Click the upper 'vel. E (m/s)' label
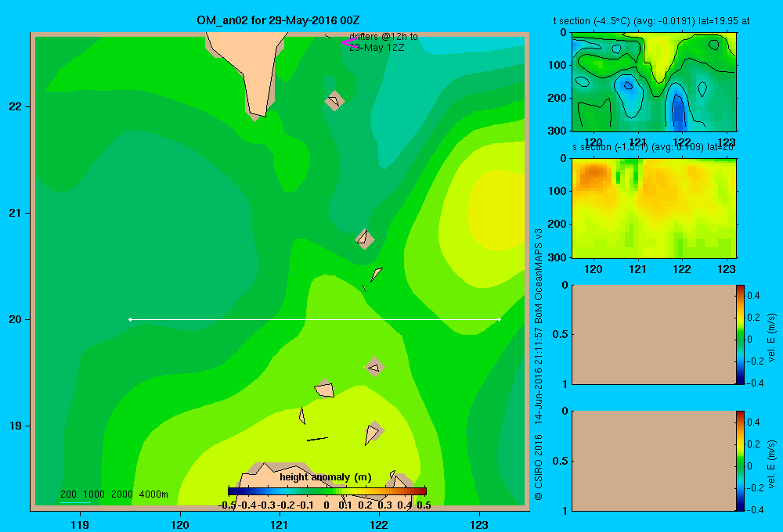783x532 pixels. (x=771, y=337)
